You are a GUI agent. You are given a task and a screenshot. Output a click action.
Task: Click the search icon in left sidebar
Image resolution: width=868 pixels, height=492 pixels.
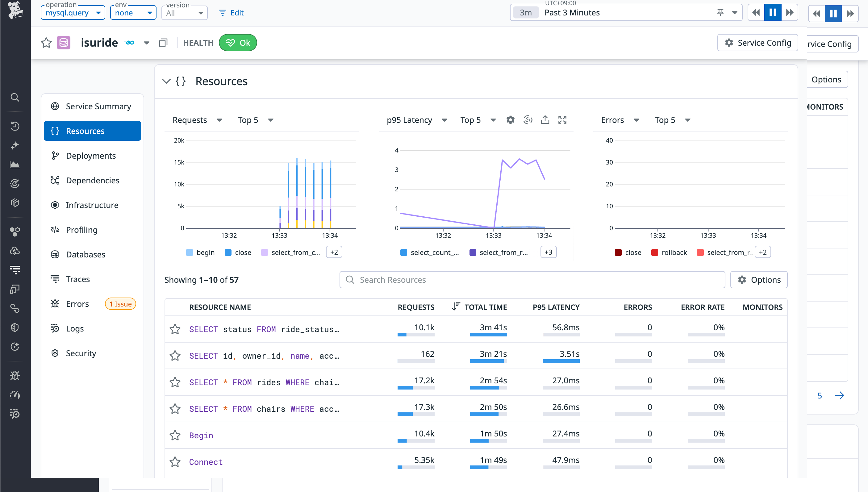coord(15,98)
